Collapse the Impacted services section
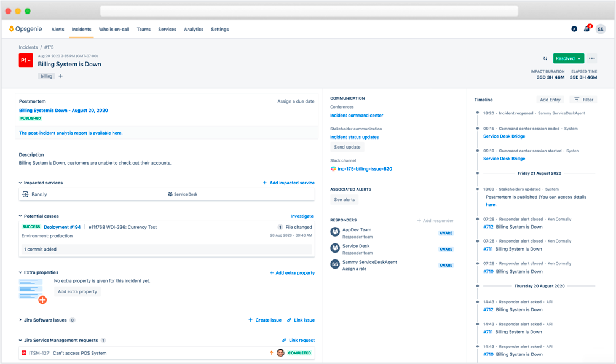 20,183
